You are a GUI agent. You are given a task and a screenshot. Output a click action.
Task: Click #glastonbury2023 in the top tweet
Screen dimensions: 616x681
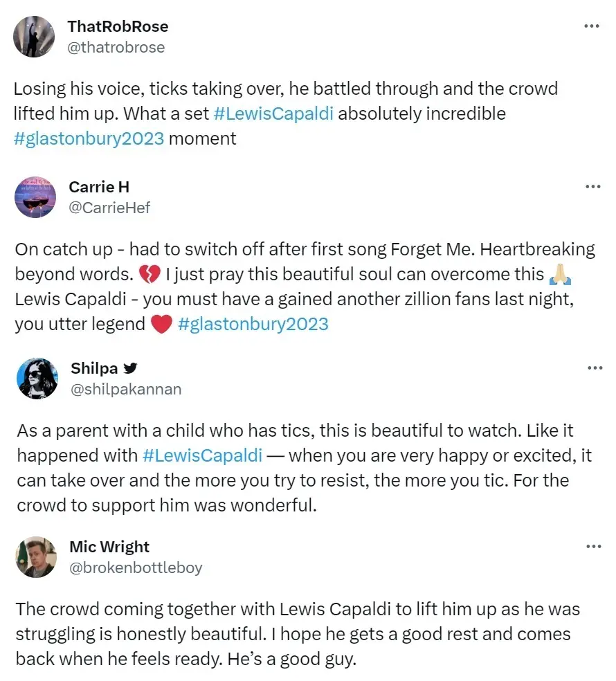click(90, 138)
